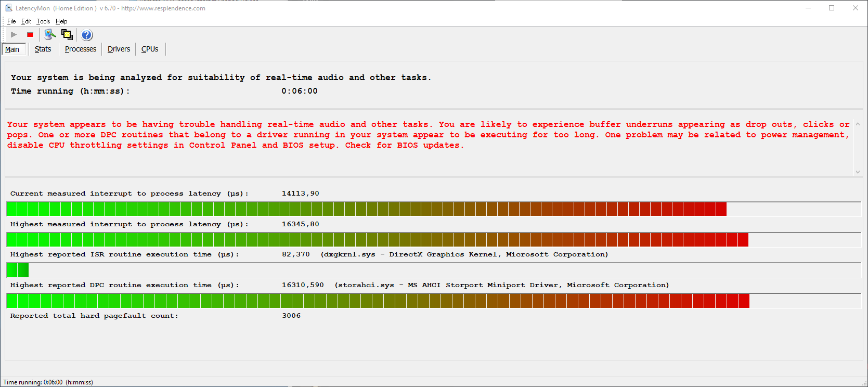Open the Tools menu
Screen dimensions: 868x387
coord(43,21)
